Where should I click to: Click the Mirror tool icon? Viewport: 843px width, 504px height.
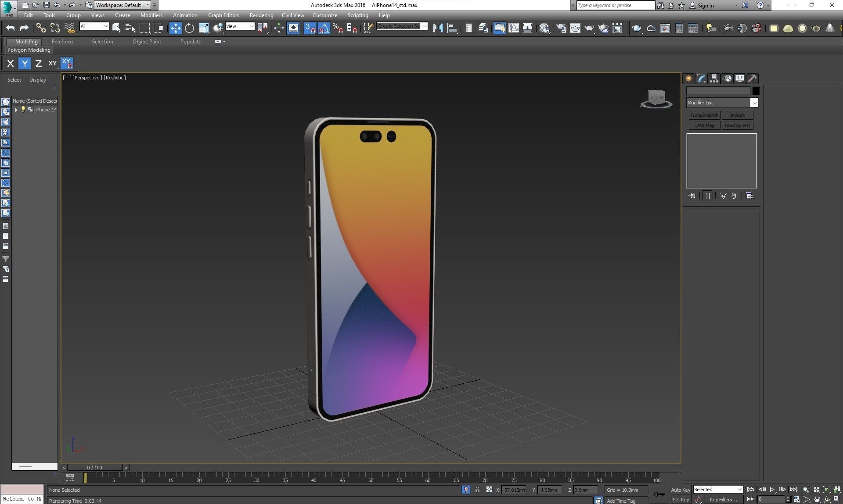[x=438, y=28]
